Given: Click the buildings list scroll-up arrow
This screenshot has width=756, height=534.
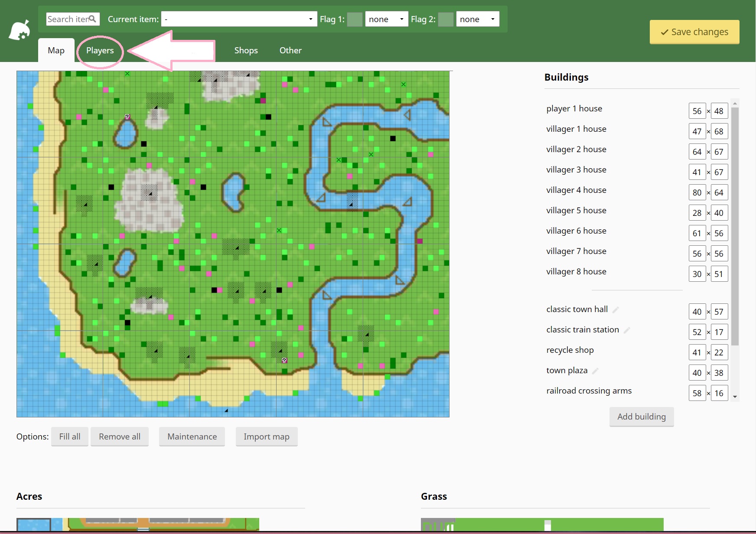Looking at the screenshot, I should [735, 103].
